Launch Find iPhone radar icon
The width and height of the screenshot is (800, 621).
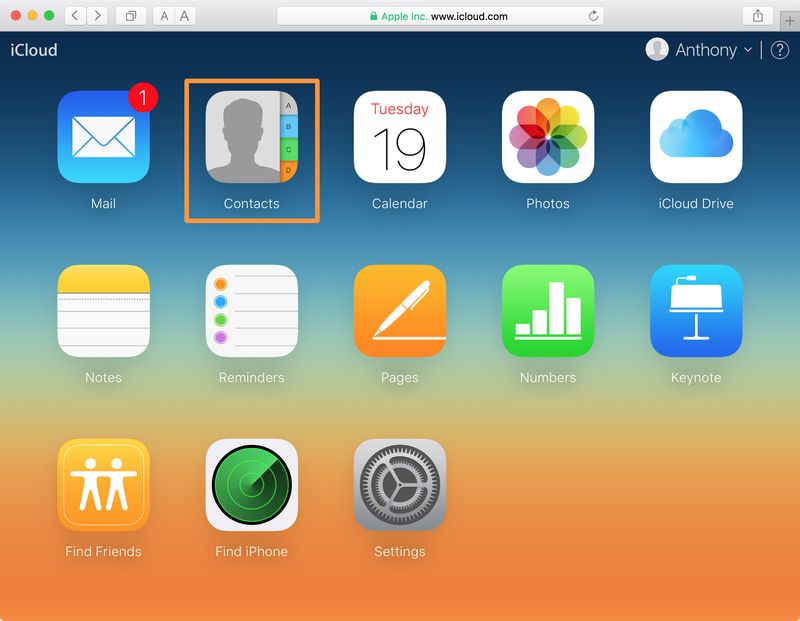[x=252, y=485]
